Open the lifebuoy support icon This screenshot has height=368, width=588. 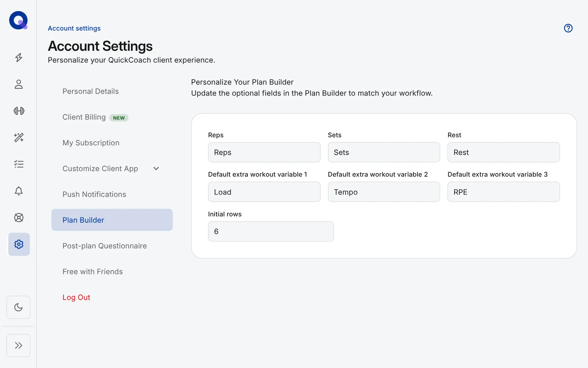coord(19,217)
